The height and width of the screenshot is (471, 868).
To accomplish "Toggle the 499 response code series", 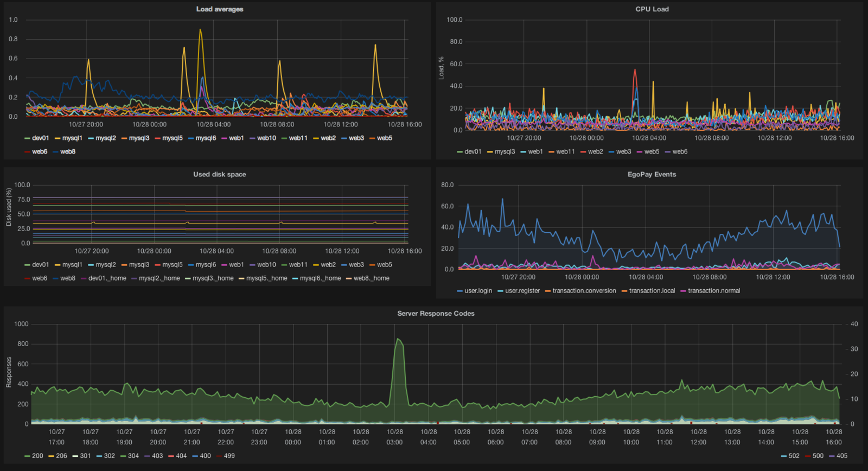I will click(x=229, y=456).
